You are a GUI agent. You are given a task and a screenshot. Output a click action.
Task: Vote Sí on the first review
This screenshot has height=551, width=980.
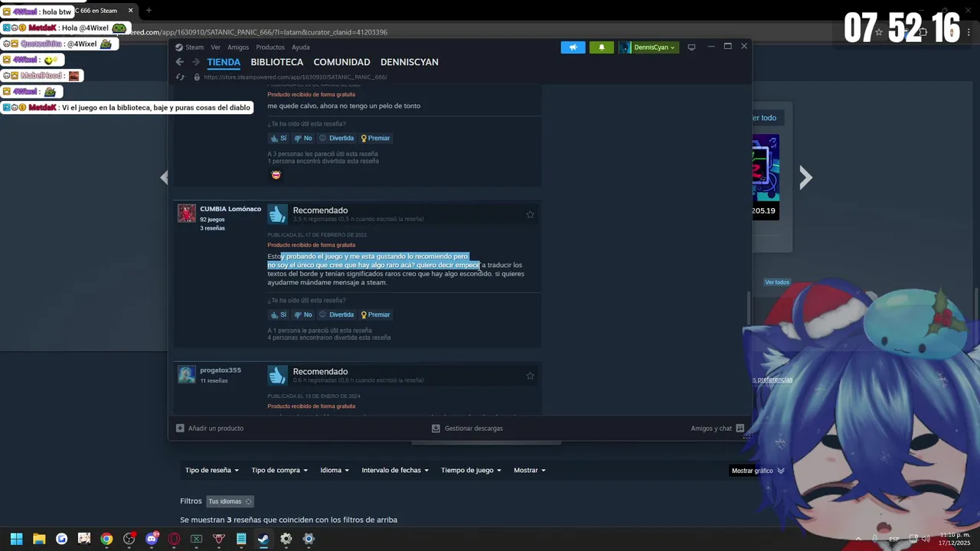278,139
